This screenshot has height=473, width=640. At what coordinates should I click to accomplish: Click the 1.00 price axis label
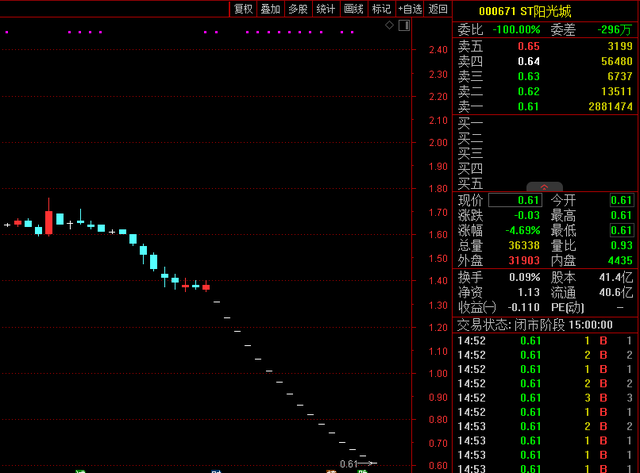click(438, 373)
